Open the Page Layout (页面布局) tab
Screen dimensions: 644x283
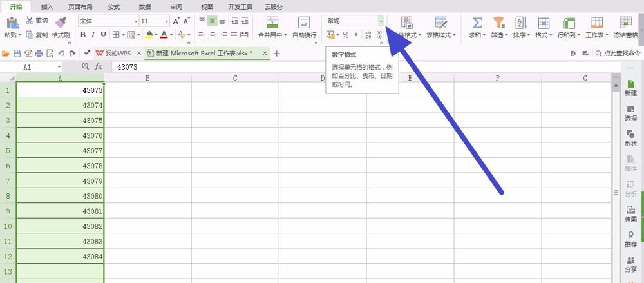click(x=80, y=6)
